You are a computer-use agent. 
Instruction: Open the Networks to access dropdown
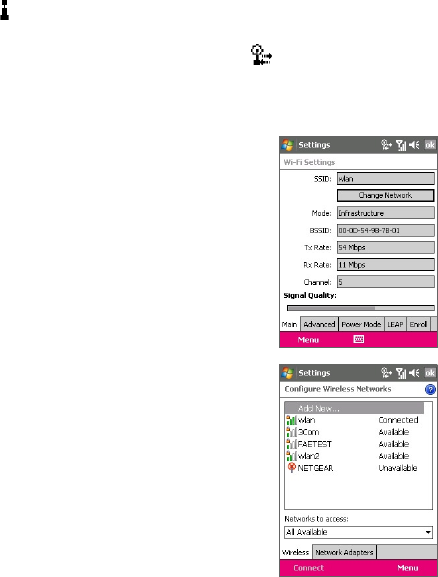coord(358,532)
